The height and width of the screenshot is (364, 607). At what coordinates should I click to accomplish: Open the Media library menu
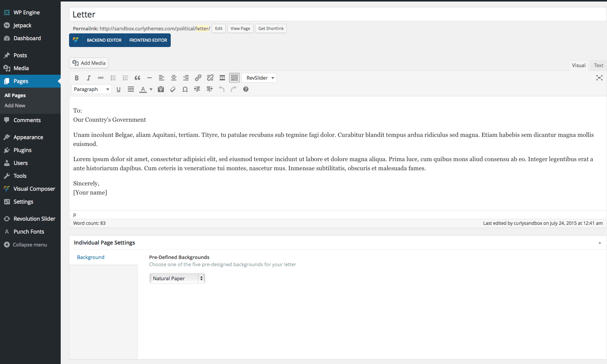coord(30,68)
